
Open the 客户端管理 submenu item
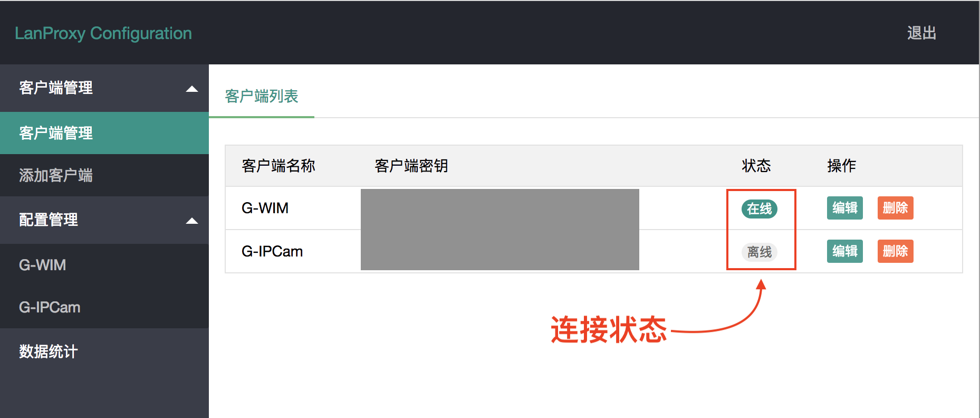56,133
